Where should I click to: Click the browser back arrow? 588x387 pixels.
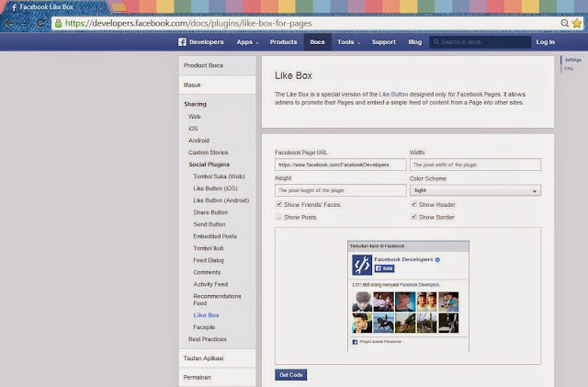tap(9, 23)
